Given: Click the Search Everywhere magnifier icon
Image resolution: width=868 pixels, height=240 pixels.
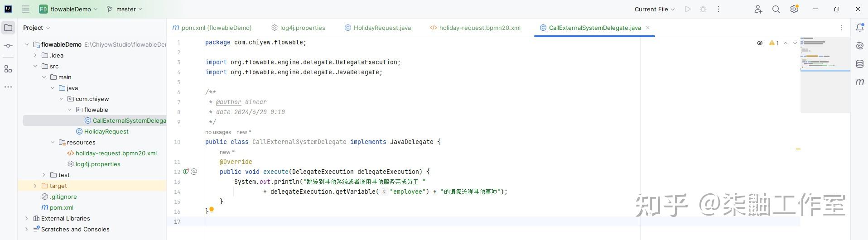Looking at the screenshot, I should [x=776, y=9].
